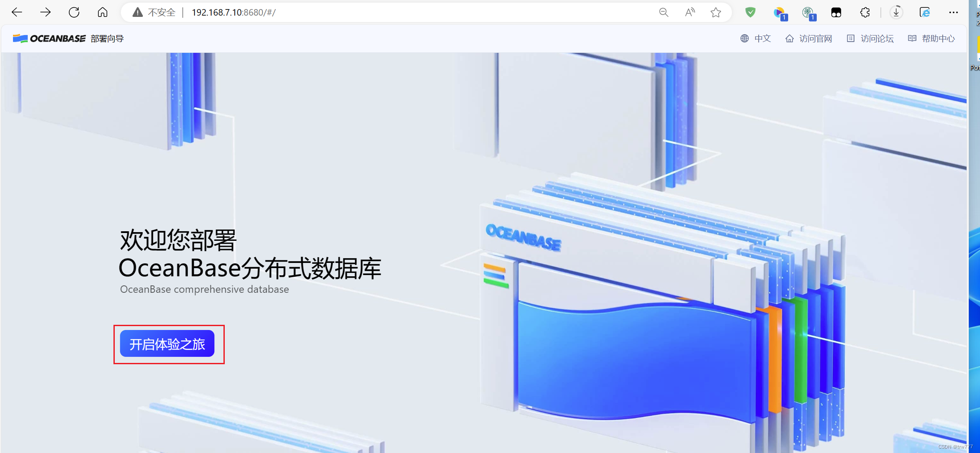Open the palm tree extension icon
Screen dimensions: 980x453
click(x=809, y=13)
